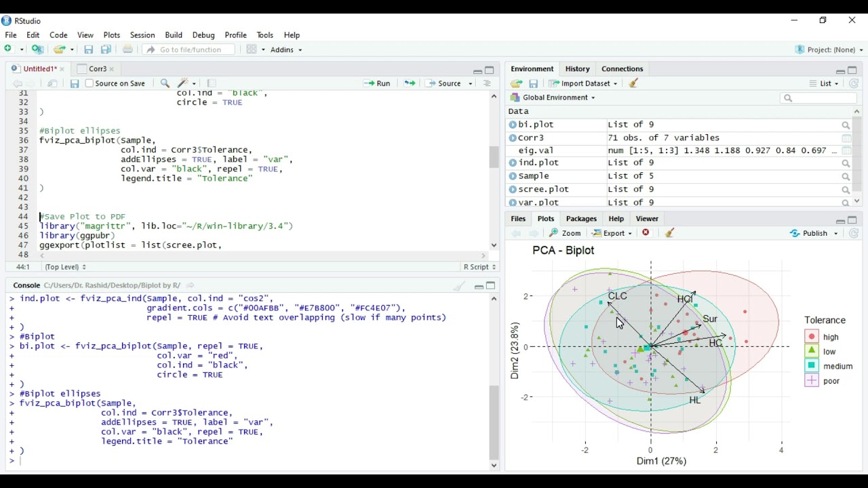Open the Session menu

point(142,35)
